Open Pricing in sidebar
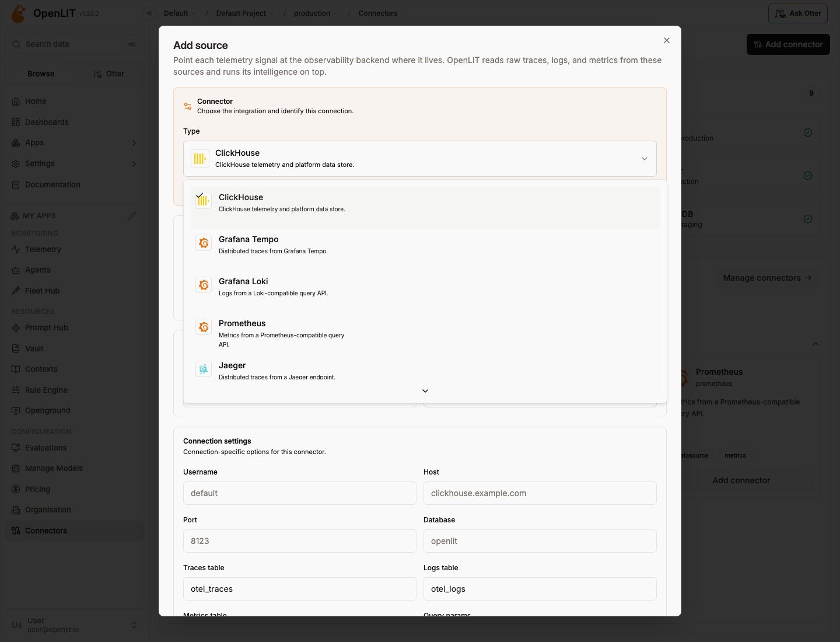The image size is (840, 642). pos(75,489)
